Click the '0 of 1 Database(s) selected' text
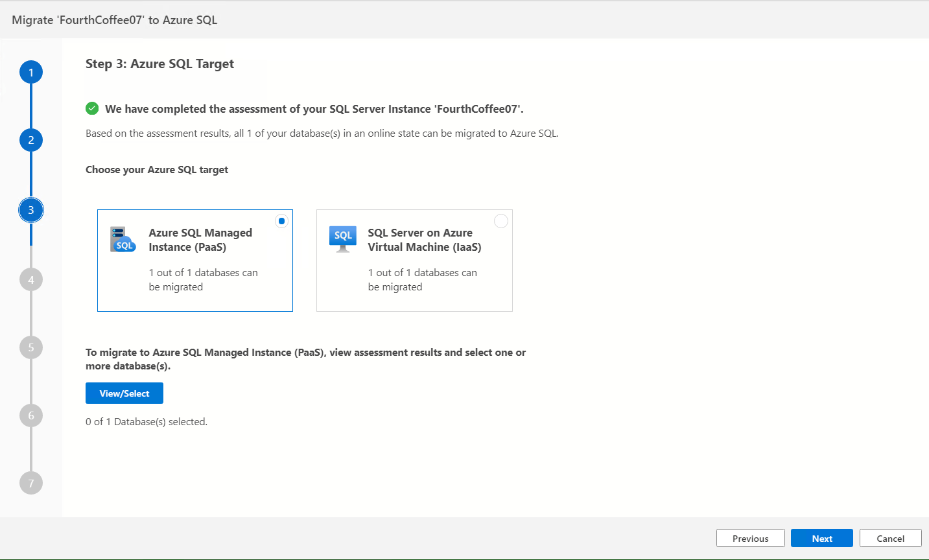This screenshot has width=929, height=560. (147, 422)
